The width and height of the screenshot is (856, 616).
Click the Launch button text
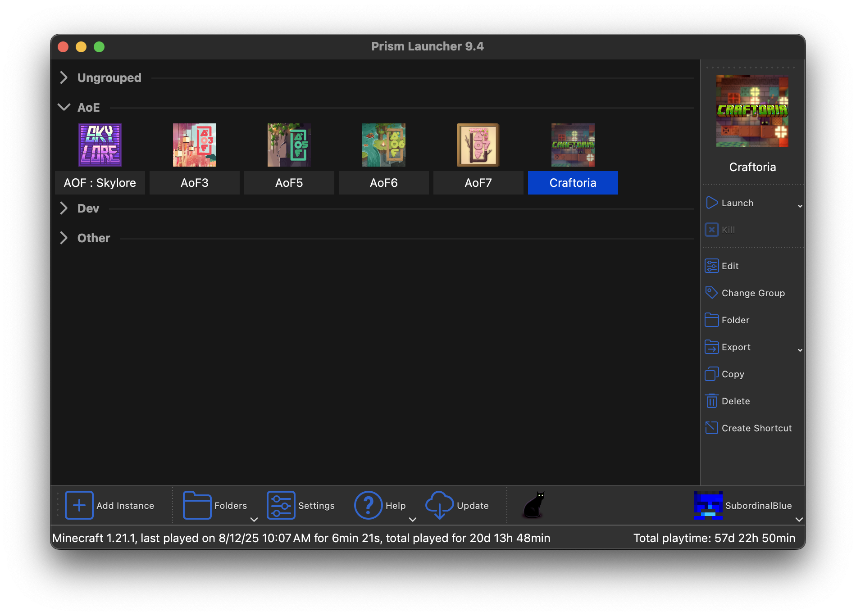point(738,203)
